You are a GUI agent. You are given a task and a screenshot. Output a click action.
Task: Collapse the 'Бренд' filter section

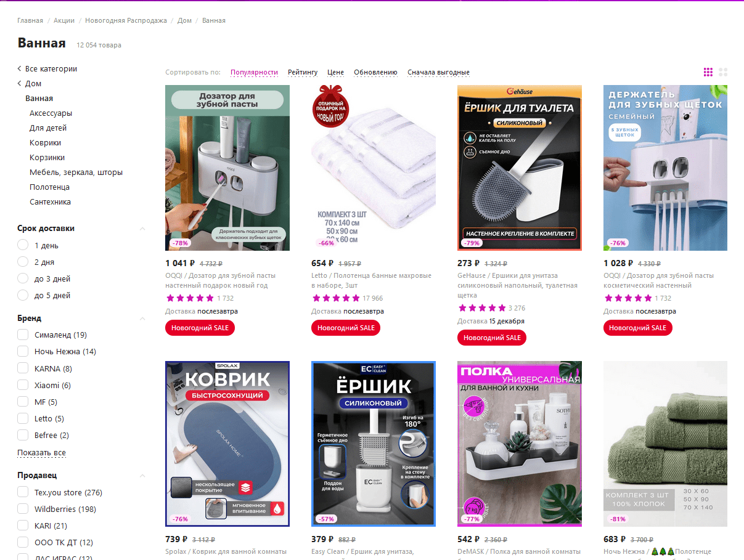click(142, 319)
